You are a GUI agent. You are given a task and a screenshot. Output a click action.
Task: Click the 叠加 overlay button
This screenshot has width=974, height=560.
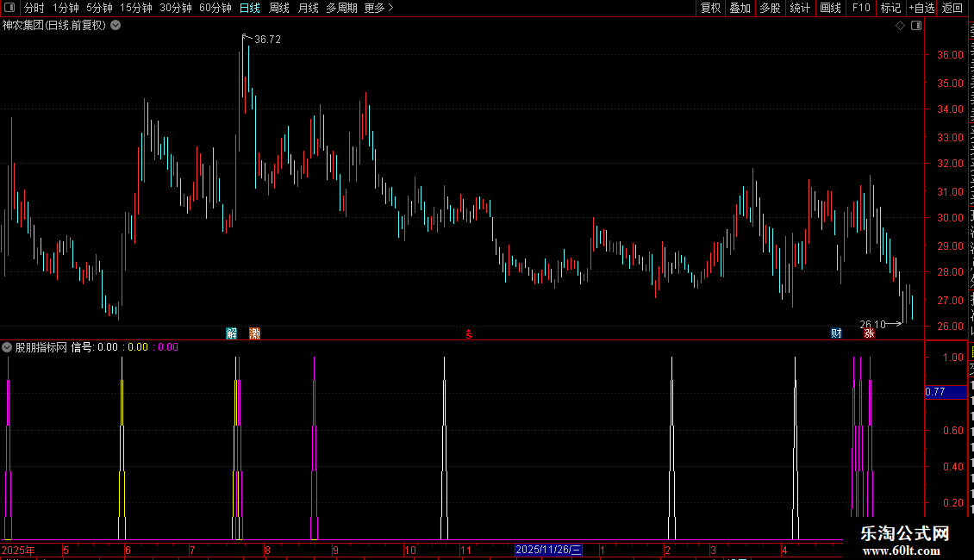pyautogui.click(x=740, y=8)
